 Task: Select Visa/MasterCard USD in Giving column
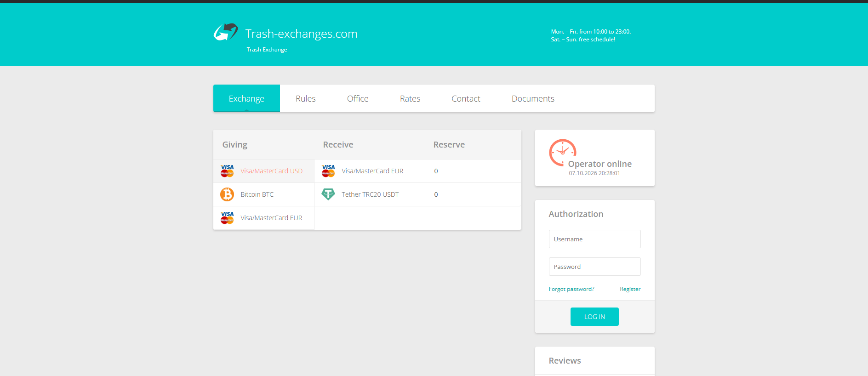coord(264,171)
